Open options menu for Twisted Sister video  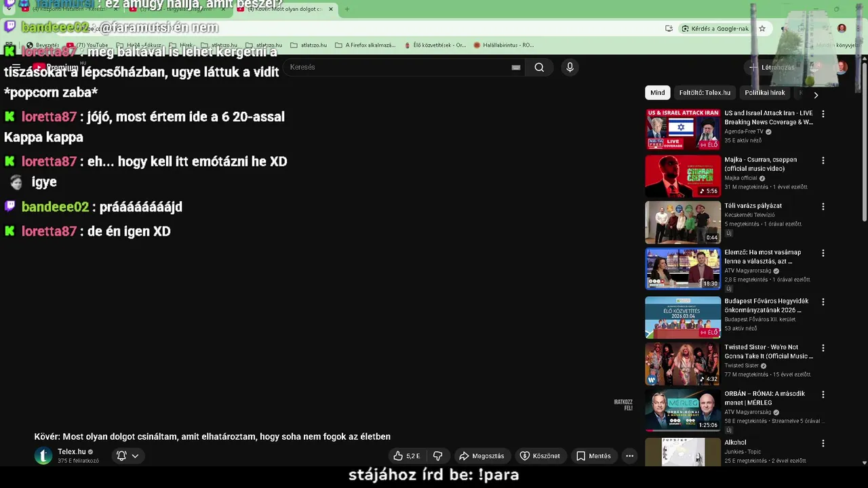(823, 348)
